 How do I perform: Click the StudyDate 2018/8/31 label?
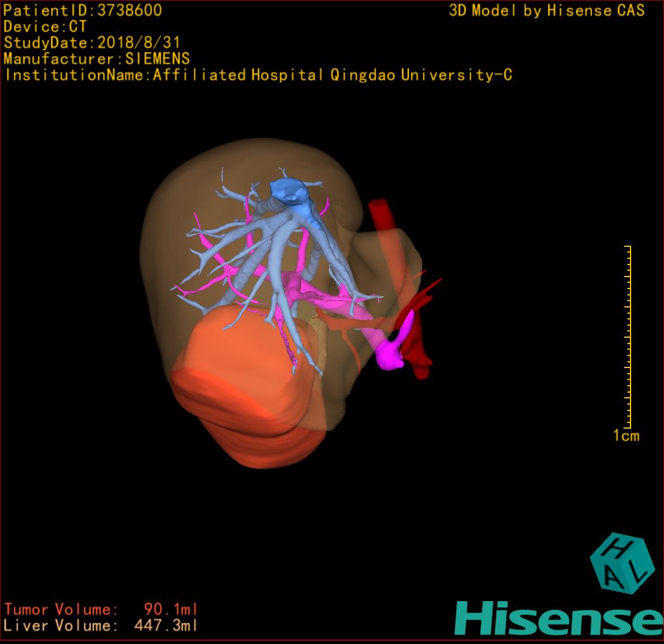(x=92, y=43)
